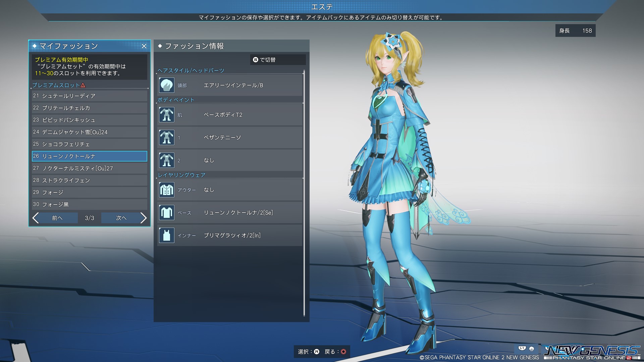Click the body paint 2 icon
This screenshot has height=362, width=644.
coord(166,160)
